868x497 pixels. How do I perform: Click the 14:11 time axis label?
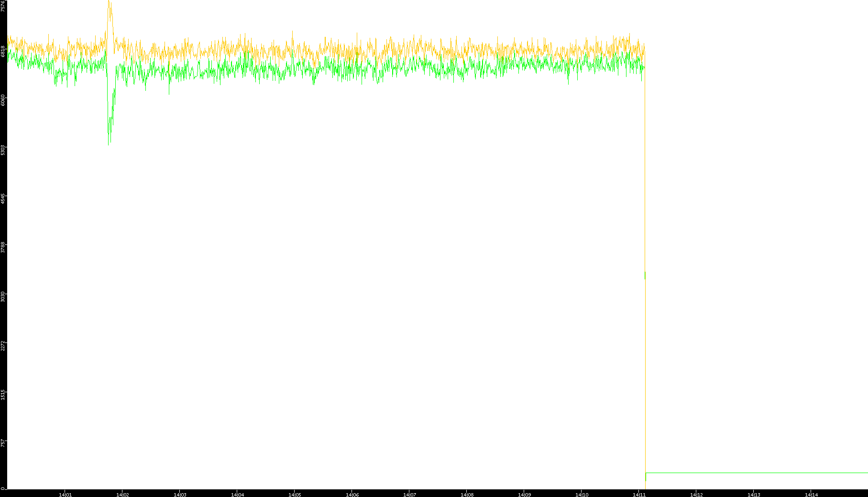[639, 495]
